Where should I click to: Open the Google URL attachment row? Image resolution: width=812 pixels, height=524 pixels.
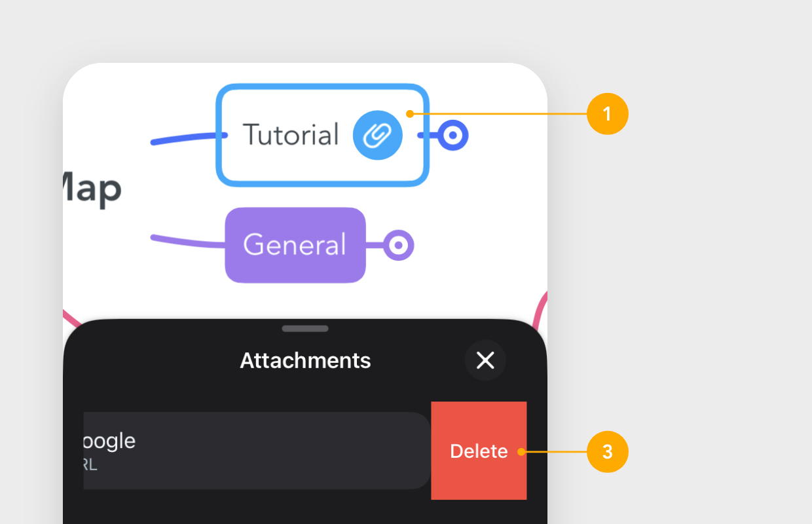pyautogui.click(x=257, y=451)
